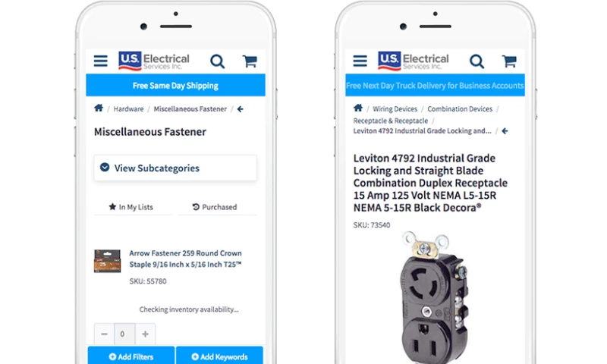
Task: Expand View Subcategories
Action: click(x=175, y=168)
